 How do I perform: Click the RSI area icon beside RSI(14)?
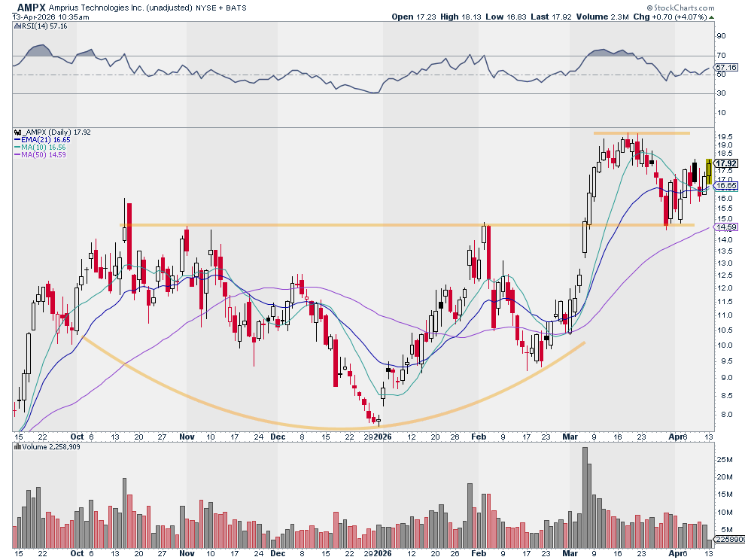click(x=17, y=26)
